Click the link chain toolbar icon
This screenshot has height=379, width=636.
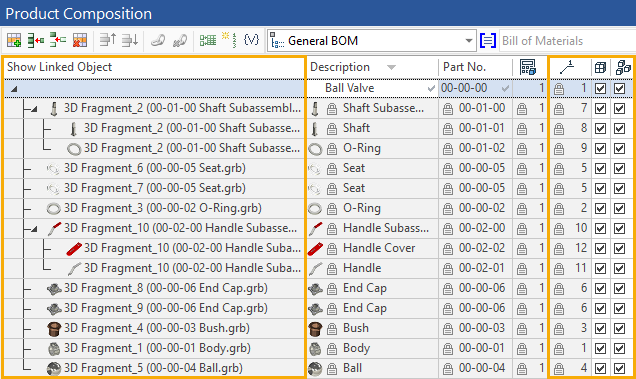coord(157,40)
